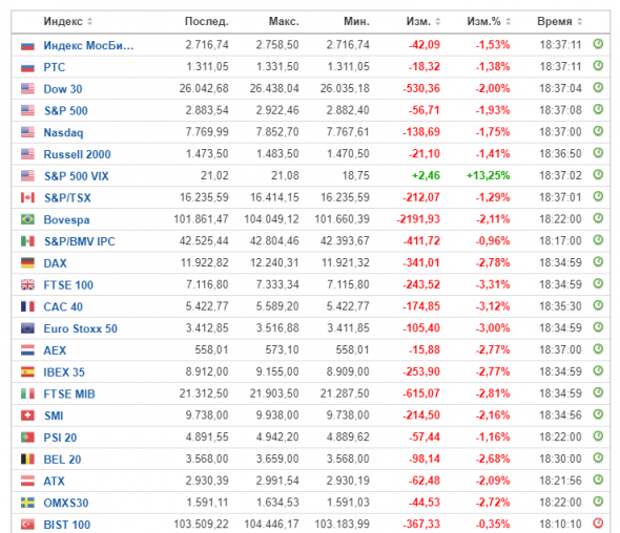This screenshot has height=533, width=620.
Task: Click the -530,36 change value for Dow 30
Action: point(422,88)
